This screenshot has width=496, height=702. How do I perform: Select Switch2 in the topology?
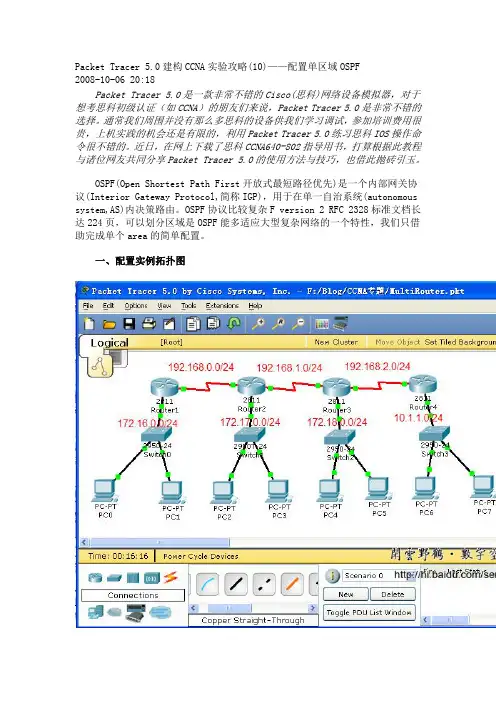340,437
